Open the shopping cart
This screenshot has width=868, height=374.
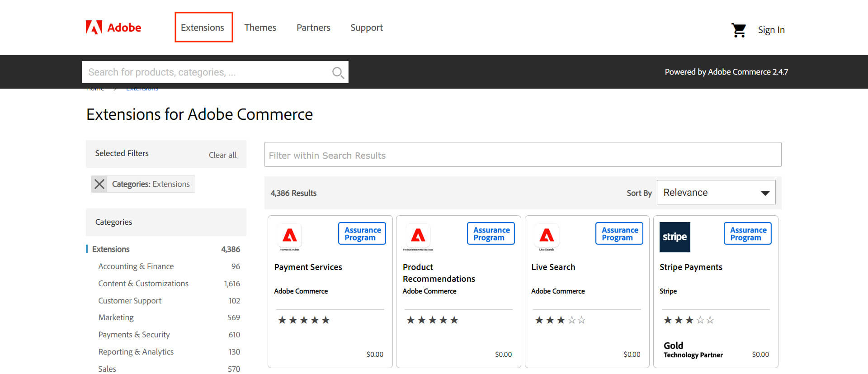739,30
